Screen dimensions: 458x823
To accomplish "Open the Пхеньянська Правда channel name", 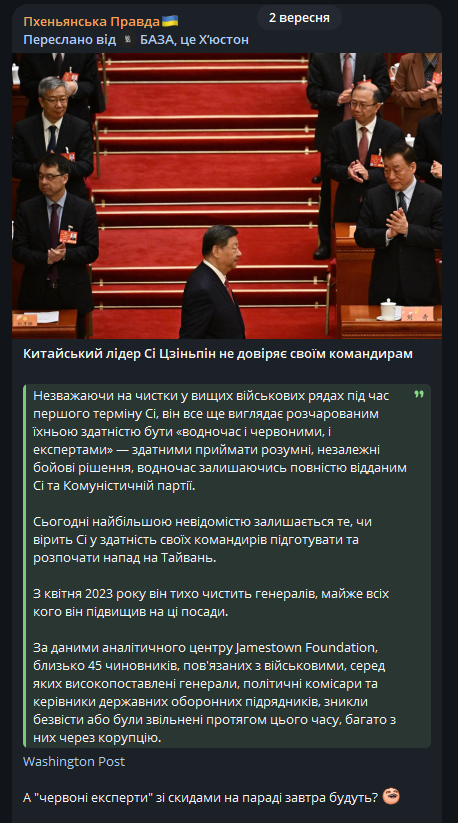I will [x=91, y=22].
